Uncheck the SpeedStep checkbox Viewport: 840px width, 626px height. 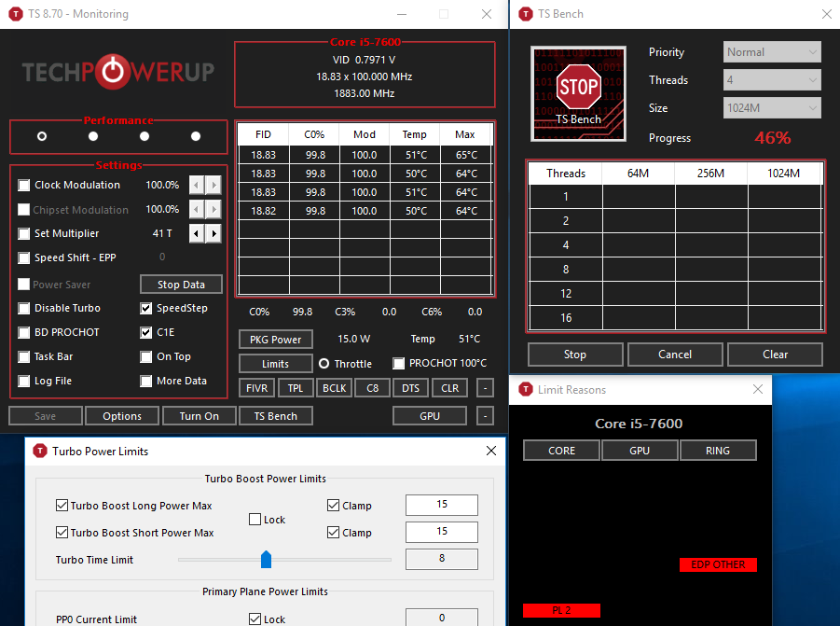146,308
